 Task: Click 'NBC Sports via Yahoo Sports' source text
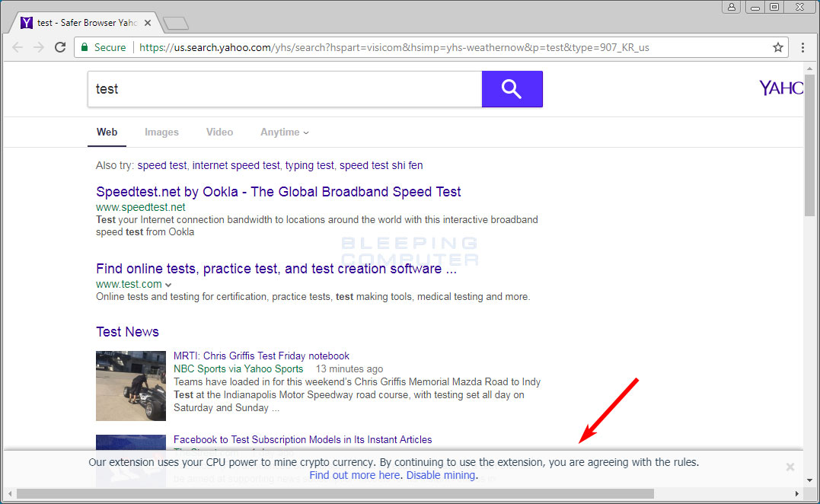click(238, 369)
